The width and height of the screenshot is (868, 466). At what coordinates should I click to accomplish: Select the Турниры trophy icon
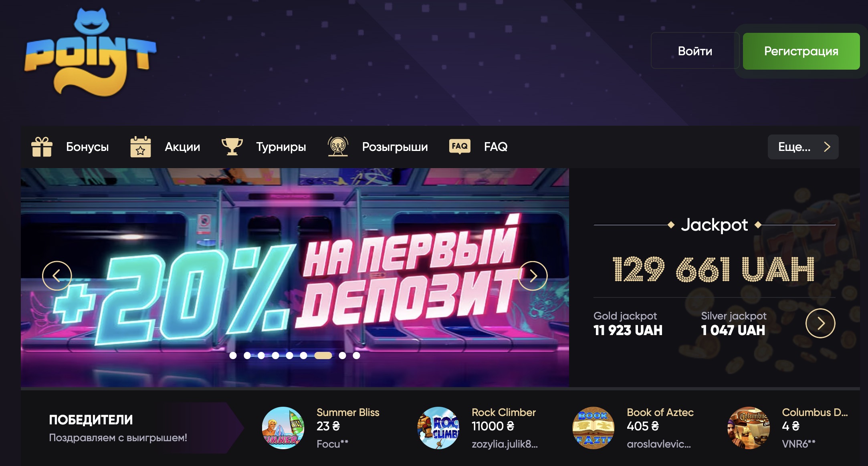(x=232, y=147)
